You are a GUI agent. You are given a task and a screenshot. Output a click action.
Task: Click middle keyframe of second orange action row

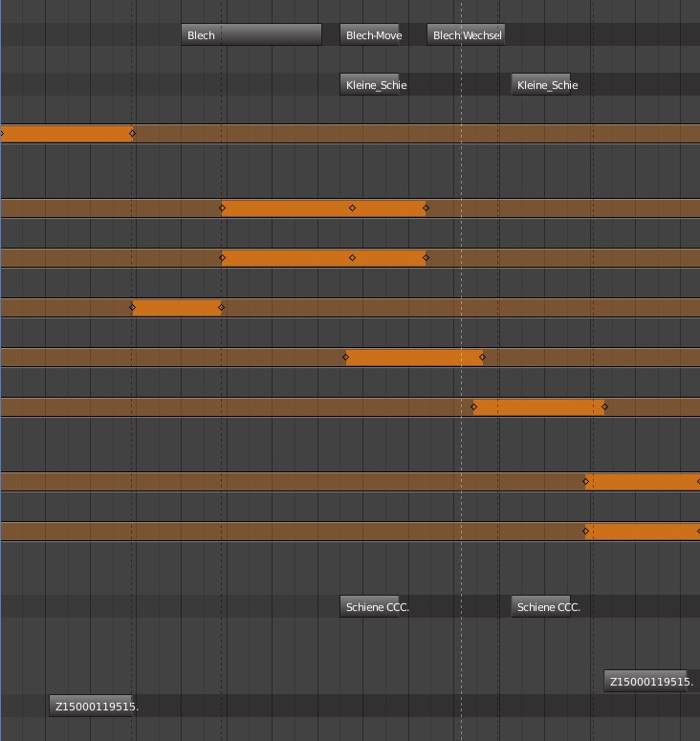(x=352, y=207)
